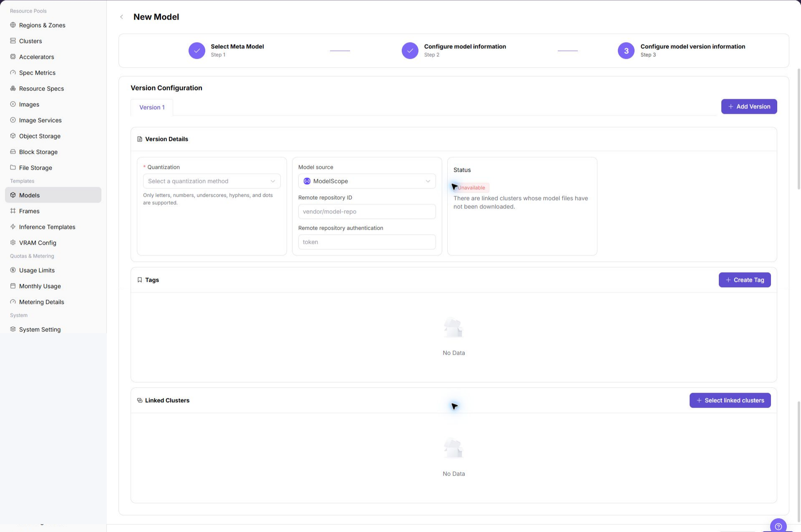Image resolution: width=801 pixels, height=532 pixels.
Task: Click the Inference Templates lightning icon
Action: [13, 227]
